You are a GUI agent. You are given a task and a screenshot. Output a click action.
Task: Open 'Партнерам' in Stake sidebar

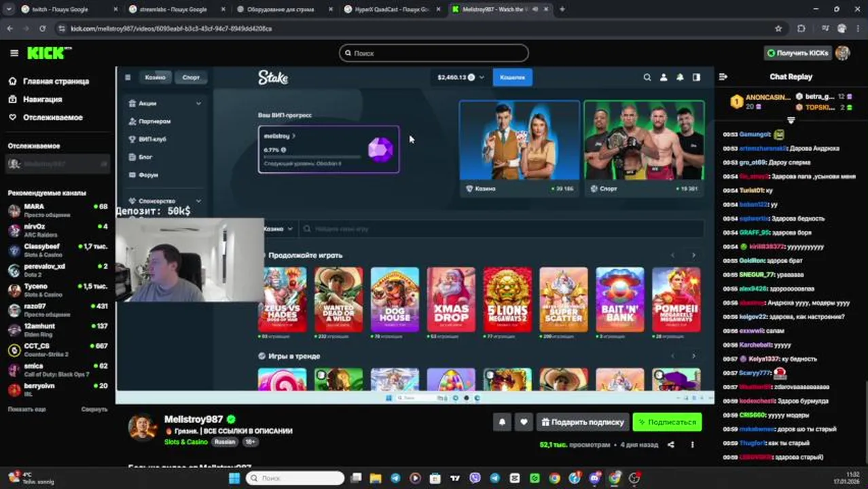pos(154,122)
